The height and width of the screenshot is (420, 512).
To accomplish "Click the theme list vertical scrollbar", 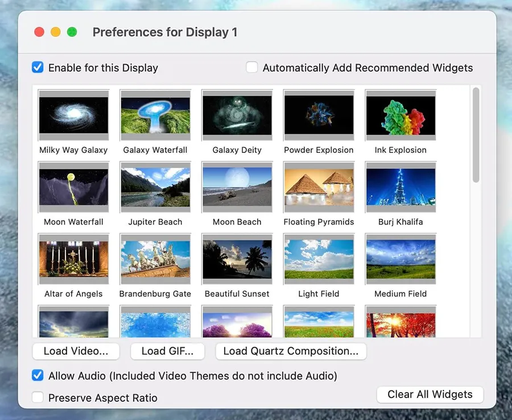I will (x=476, y=135).
